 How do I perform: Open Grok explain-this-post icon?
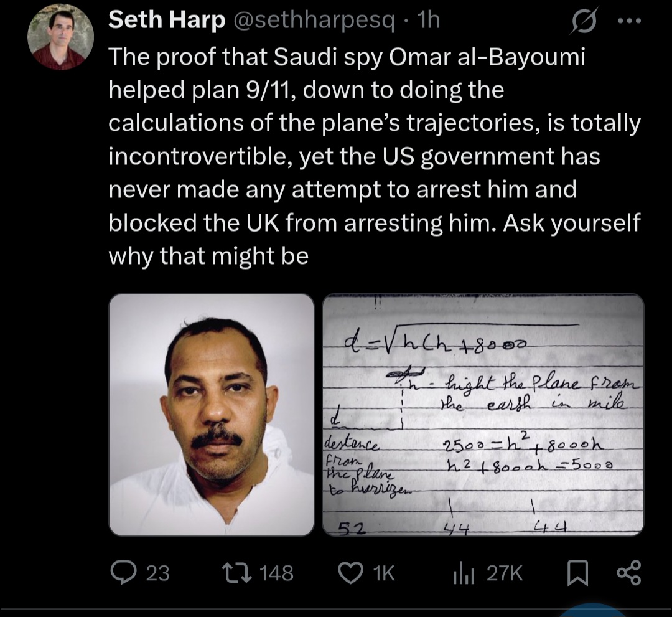[x=583, y=21]
